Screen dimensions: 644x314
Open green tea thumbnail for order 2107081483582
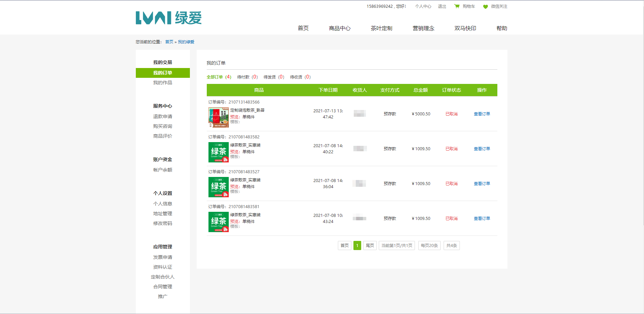coord(218,152)
